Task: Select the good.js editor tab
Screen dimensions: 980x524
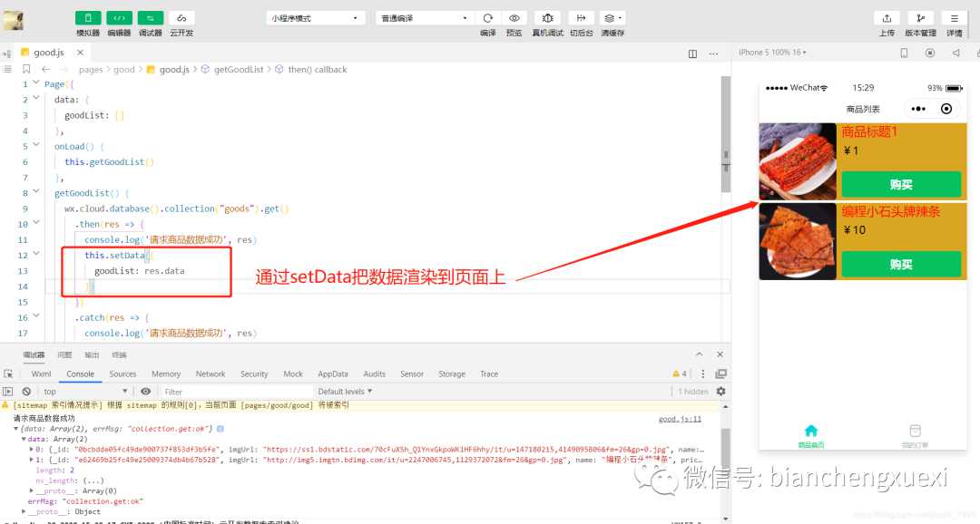Action: [49, 53]
